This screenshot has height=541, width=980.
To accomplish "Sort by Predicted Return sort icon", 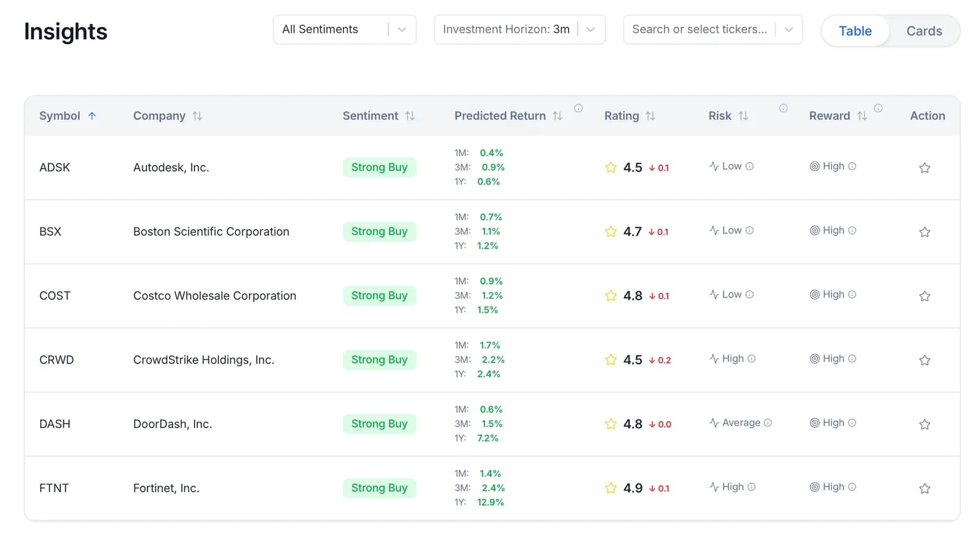I will click(557, 116).
